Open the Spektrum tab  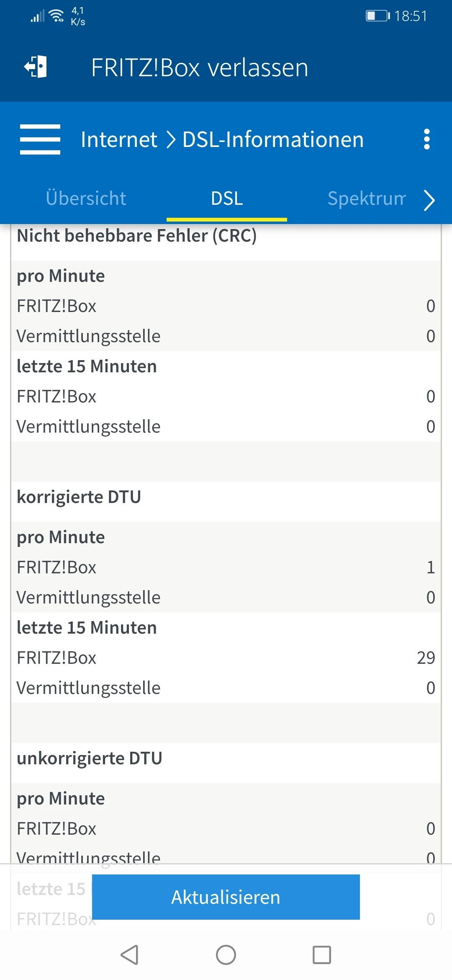[x=367, y=199]
